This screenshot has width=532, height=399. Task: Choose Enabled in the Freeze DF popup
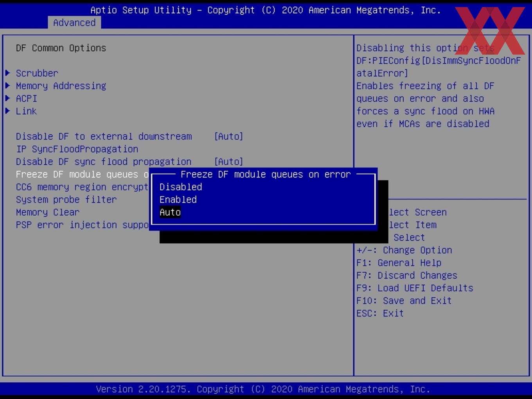pyautogui.click(x=178, y=199)
